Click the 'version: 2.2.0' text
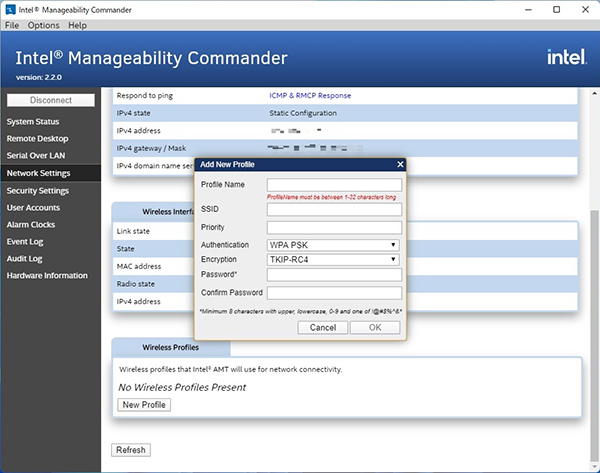 [x=39, y=77]
